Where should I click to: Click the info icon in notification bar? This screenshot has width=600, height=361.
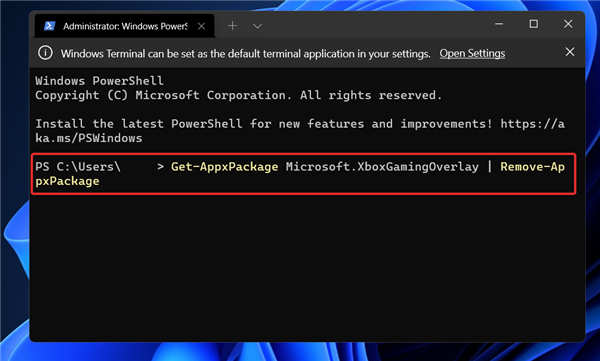(x=45, y=53)
